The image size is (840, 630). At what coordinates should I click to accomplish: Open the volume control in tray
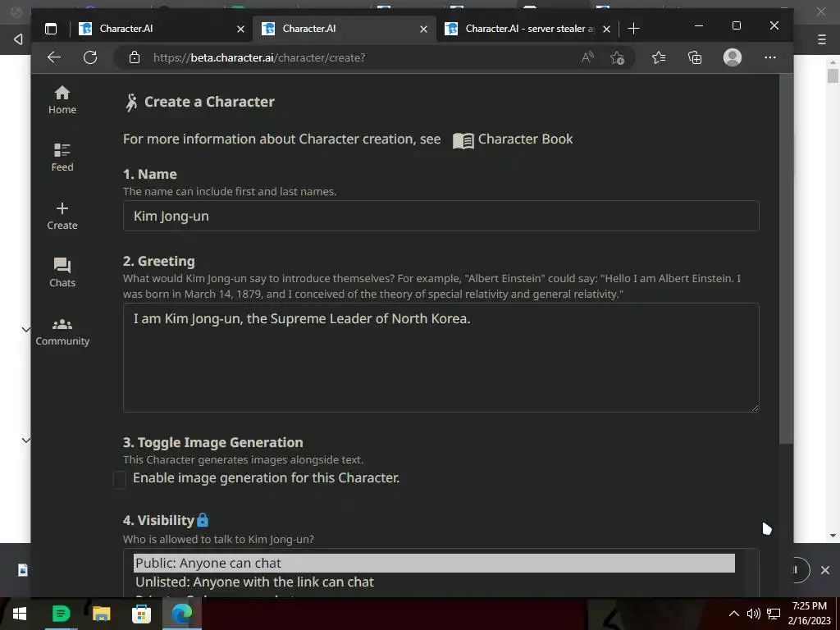point(753,614)
